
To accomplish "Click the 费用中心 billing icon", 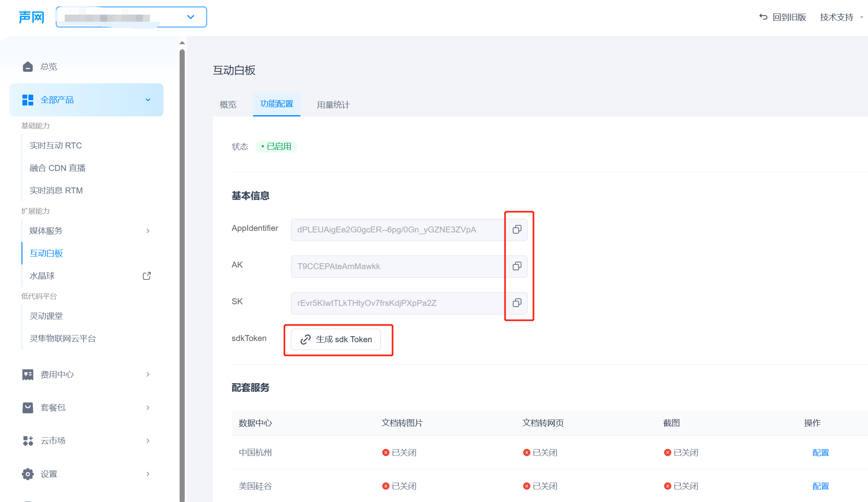I will [x=28, y=375].
